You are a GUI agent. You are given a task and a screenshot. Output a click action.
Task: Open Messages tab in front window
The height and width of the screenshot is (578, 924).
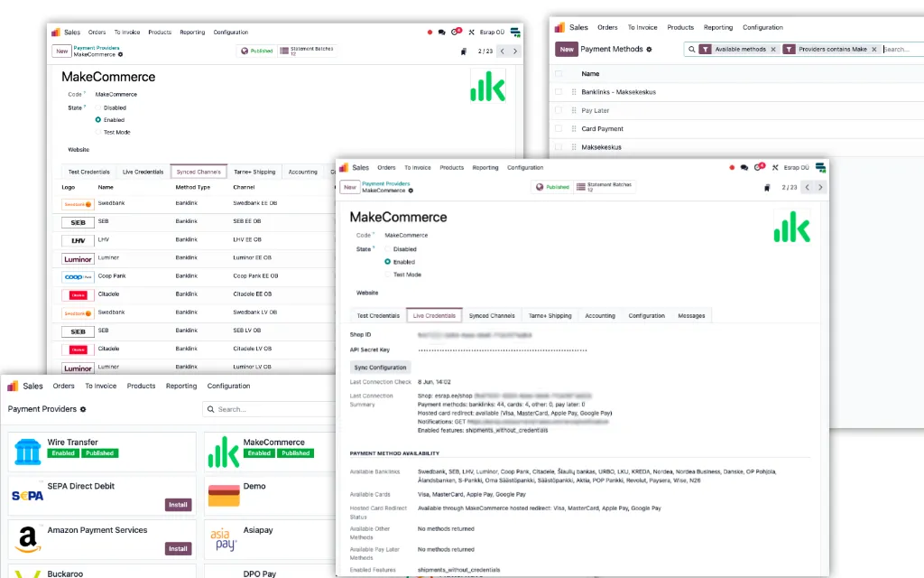[x=691, y=315]
